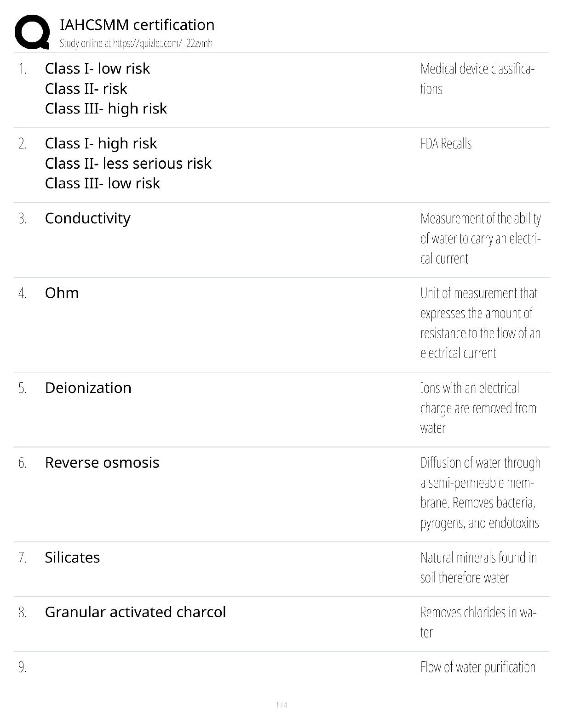Select the Deionization term

tap(88, 388)
